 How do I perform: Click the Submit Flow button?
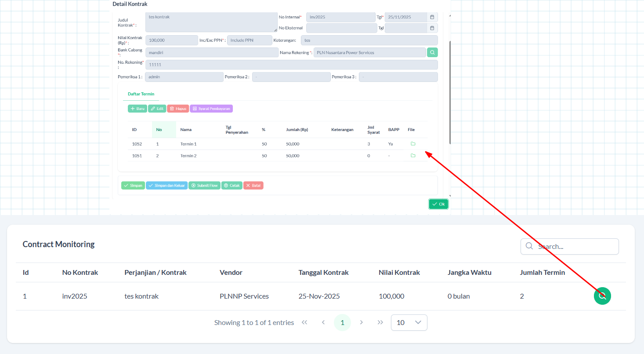tap(204, 186)
